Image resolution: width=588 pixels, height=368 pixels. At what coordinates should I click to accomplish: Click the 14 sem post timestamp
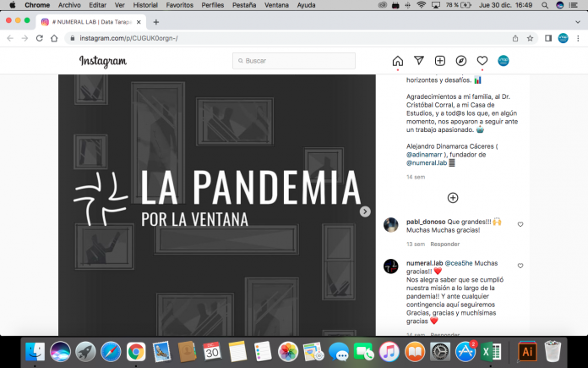click(416, 177)
